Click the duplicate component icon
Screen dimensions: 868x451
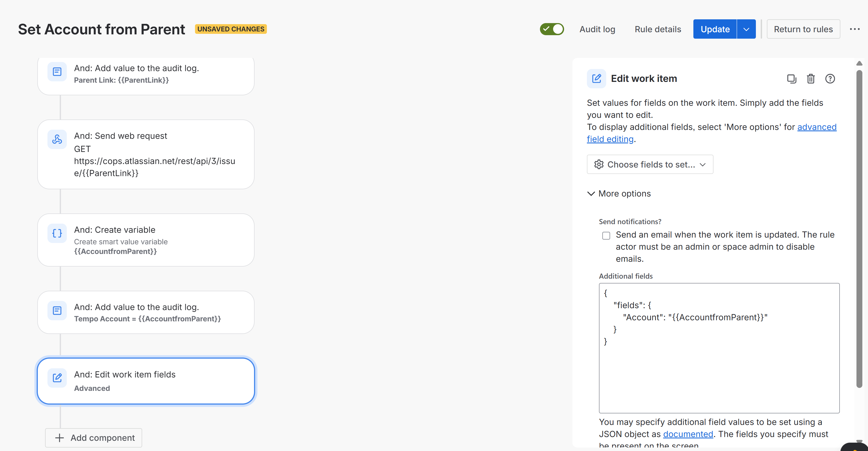point(792,79)
